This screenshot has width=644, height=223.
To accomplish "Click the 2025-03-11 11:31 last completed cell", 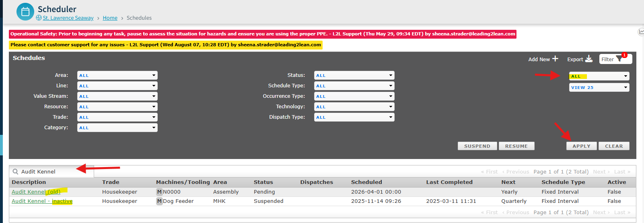I will (451, 201).
